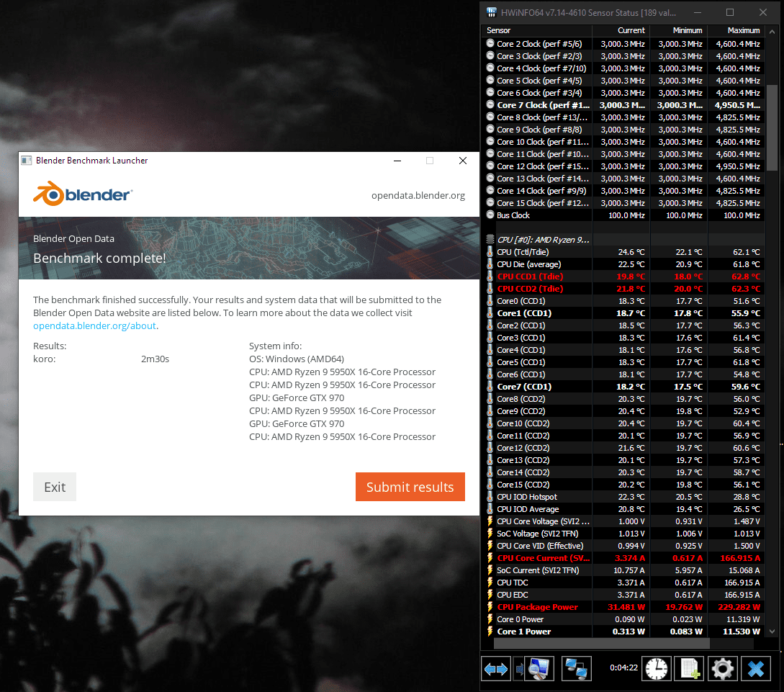This screenshot has width=784, height=692.
Task: Click the Blender logo in launcher header
Action: point(83,194)
